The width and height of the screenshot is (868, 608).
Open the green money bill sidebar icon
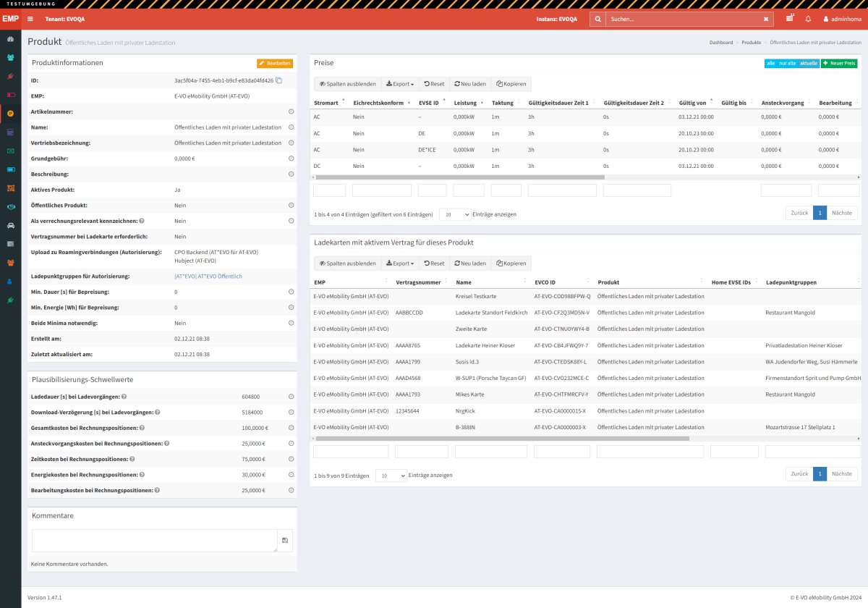(10, 151)
